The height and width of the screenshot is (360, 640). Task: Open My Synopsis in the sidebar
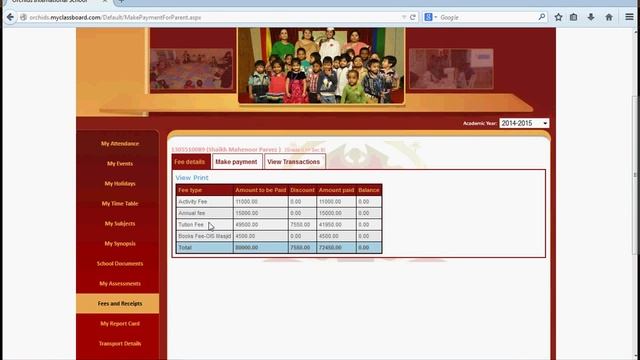click(x=120, y=244)
